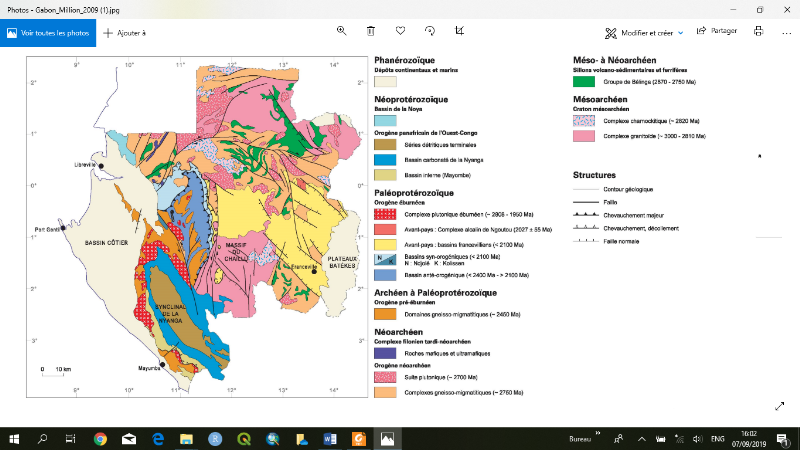
Task: Select the crop tool icon
Action: tap(459, 32)
